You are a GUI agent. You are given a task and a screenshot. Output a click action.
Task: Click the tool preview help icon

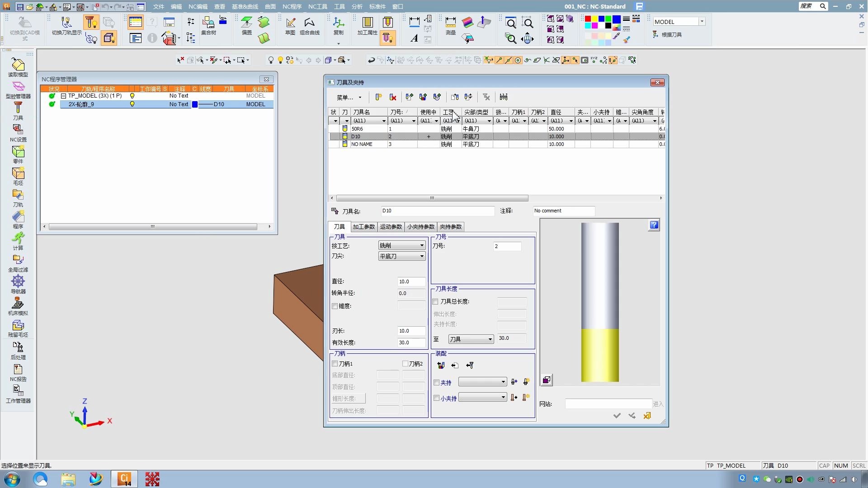654,225
